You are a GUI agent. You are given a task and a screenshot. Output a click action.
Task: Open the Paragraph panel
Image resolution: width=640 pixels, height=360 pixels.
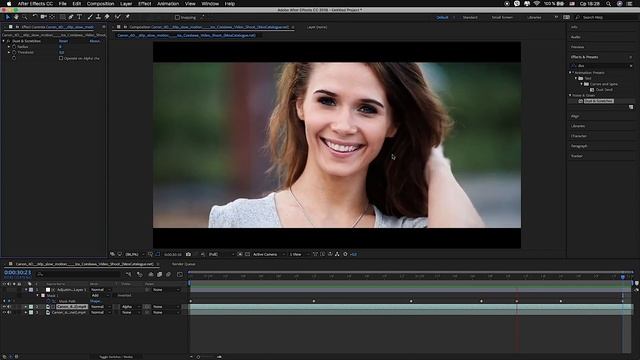[579, 146]
